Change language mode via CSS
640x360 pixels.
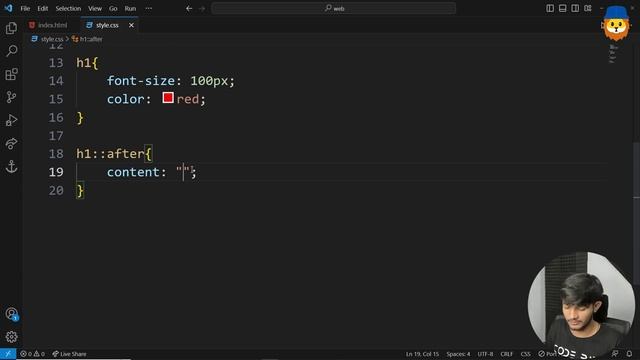(x=525, y=354)
